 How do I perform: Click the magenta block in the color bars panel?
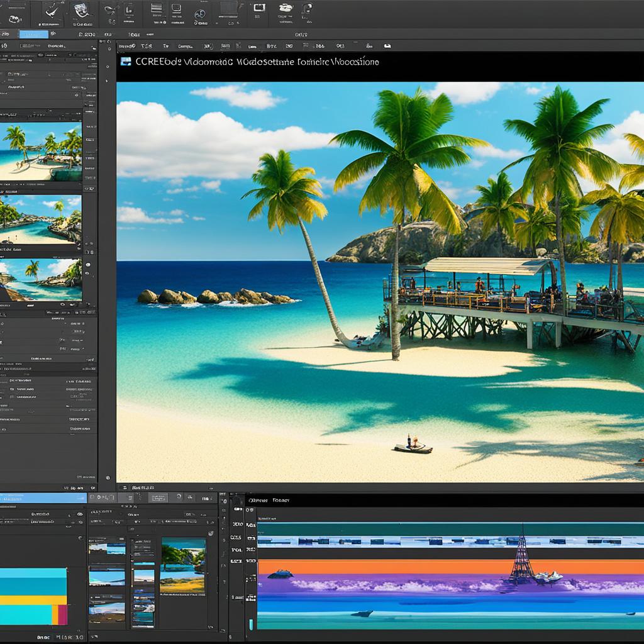[62, 615]
